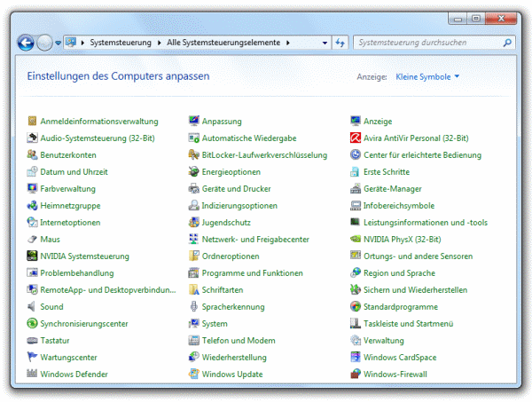Select Alle Systemsteuerungselemente breadcrumb segment
This screenshot has height=402, width=532.
pos(223,43)
